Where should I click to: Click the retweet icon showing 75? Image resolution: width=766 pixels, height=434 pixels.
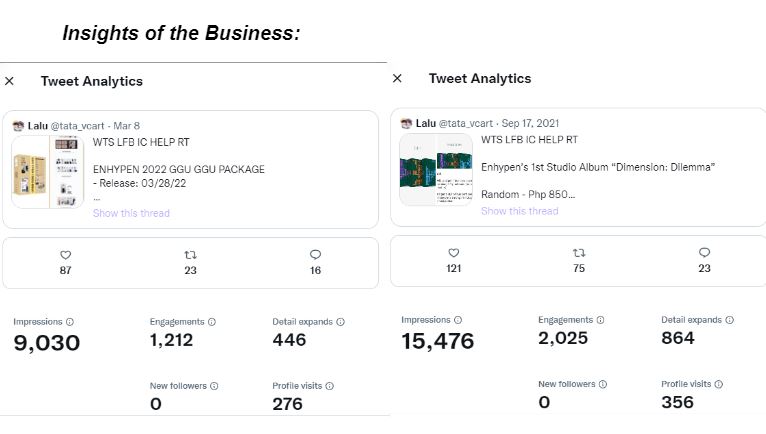(578, 253)
